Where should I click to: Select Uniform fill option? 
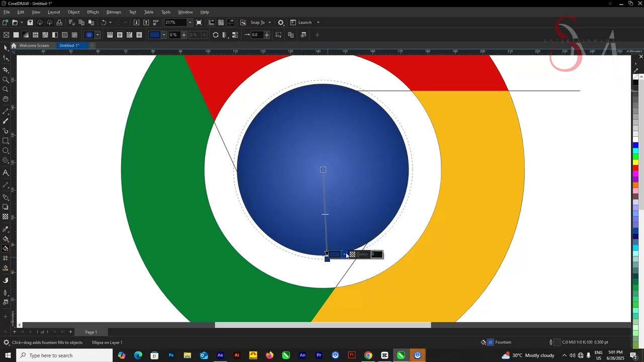[x=16, y=35]
